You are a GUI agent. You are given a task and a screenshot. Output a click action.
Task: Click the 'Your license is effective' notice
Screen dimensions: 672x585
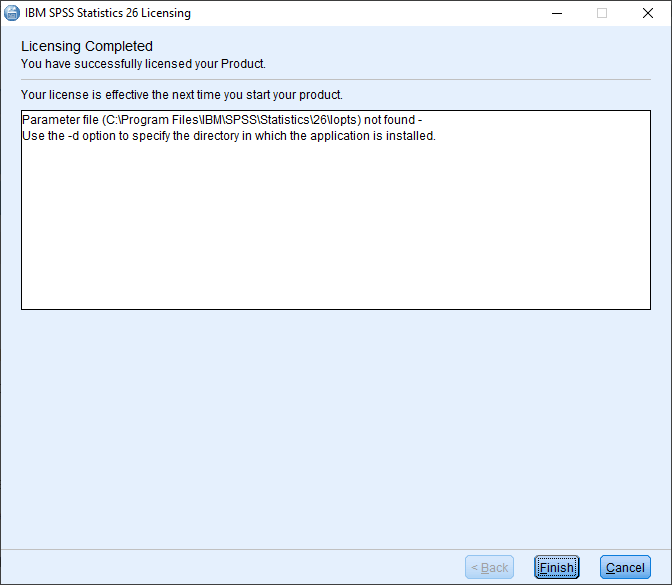coord(182,95)
